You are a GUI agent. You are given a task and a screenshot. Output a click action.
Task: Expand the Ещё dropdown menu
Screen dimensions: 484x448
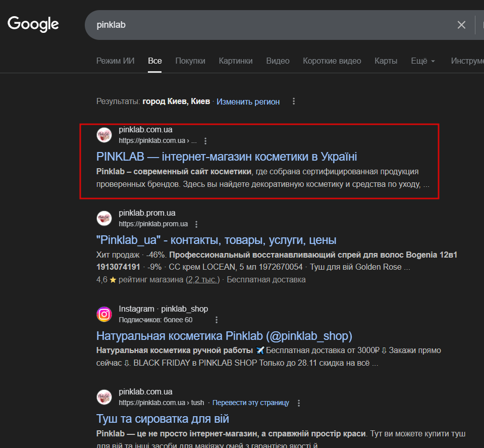[423, 61]
